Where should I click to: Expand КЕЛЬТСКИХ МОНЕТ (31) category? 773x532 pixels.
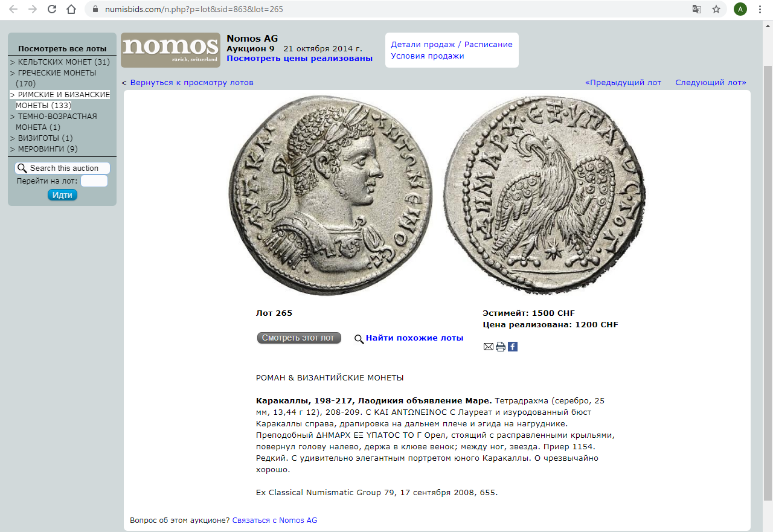(x=60, y=62)
